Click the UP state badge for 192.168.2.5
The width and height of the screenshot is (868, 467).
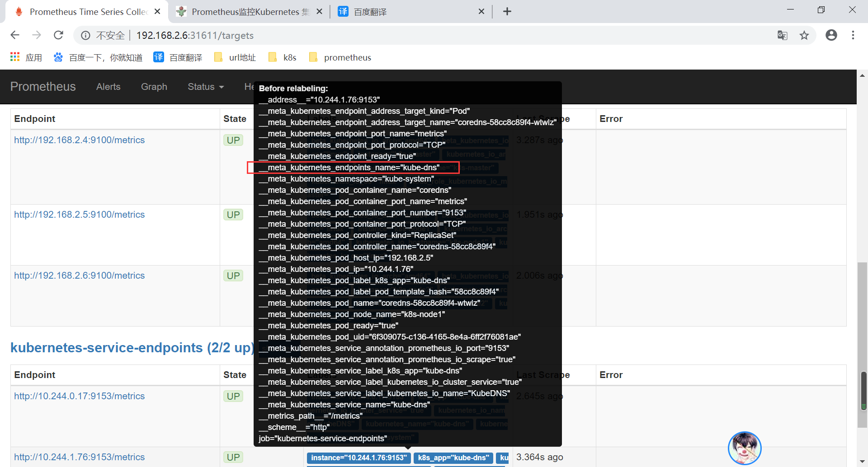pyautogui.click(x=233, y=215)
